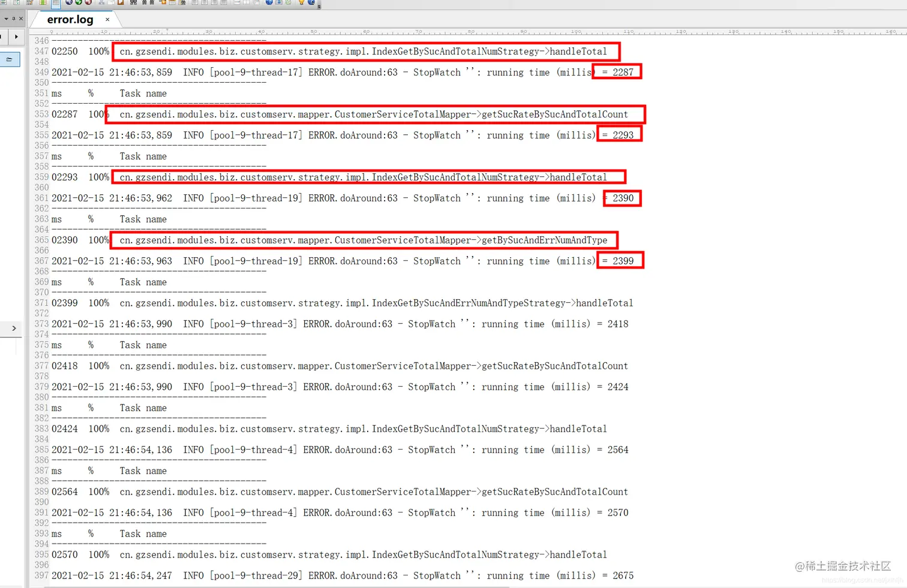The image size is (907, 588).
Task: Click line 383 handleTotal entry starting 02424
Action: (x=329, y=429)
